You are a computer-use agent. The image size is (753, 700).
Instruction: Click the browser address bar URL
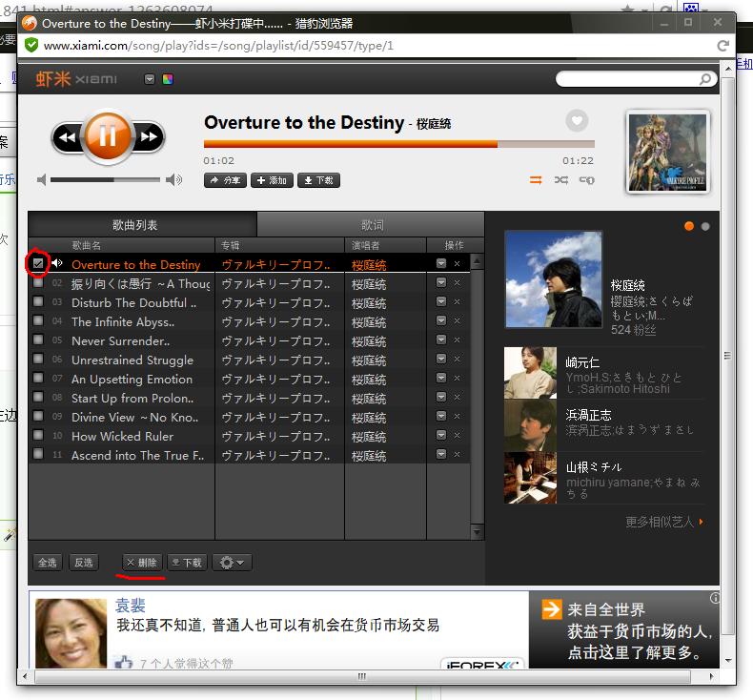click(x=218, y=46)
